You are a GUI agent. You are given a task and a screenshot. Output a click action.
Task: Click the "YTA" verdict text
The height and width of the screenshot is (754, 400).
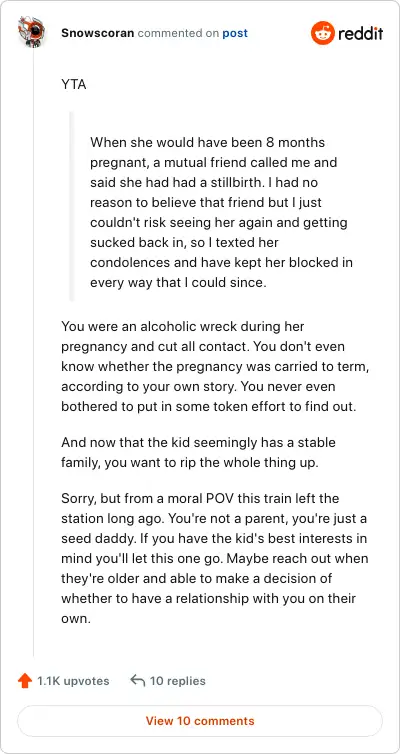tap(74, 85)
